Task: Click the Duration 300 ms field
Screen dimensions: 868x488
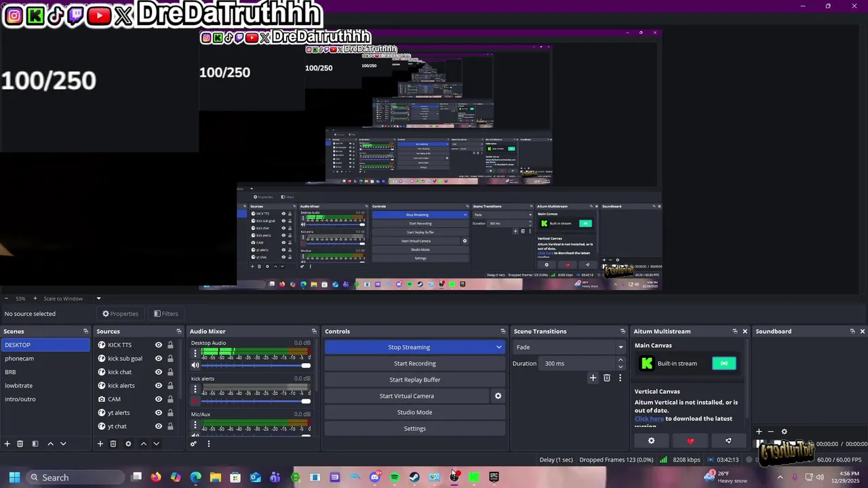Action: [x=578, y=363]
